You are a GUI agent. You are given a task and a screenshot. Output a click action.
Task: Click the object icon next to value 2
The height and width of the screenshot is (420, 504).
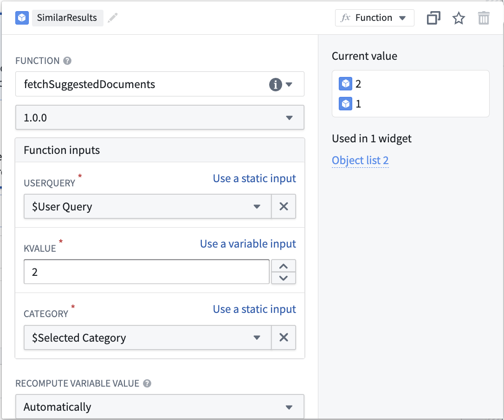(x=346, y=84)
